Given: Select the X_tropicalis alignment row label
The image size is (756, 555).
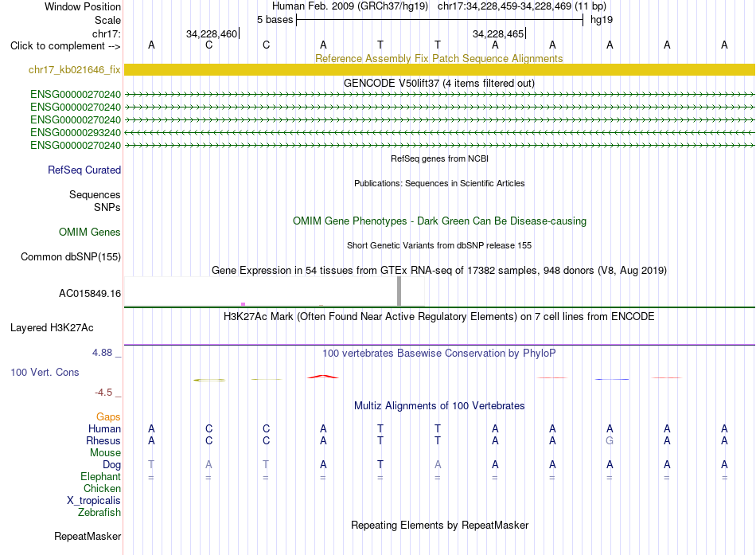Looking at the screenshot, I should [x=94, y=501].
